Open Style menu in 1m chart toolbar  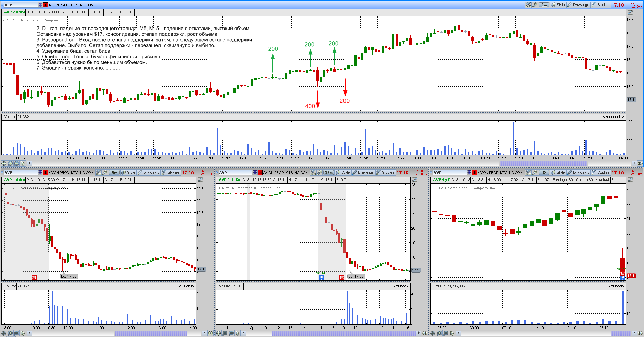[x=558, y=5]
